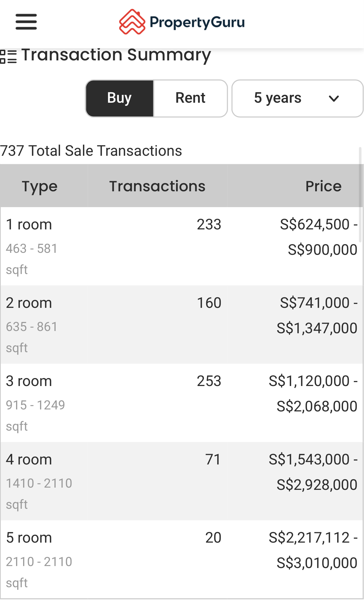This screenshot has width=364, height=603.
Task: Select the Buy toggle option
Action: pos(120,98)
